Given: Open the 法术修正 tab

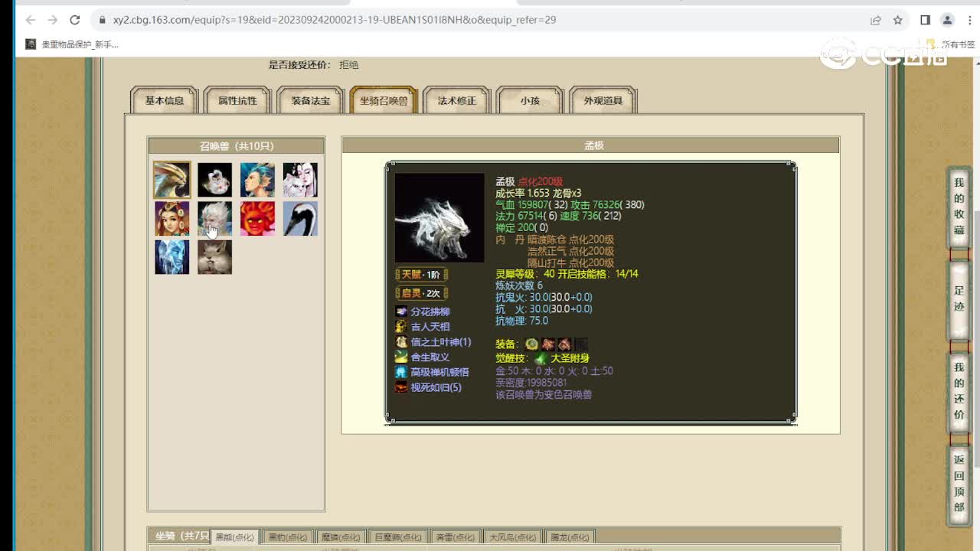Looking at the screenshot, I should tap(457, 100).
